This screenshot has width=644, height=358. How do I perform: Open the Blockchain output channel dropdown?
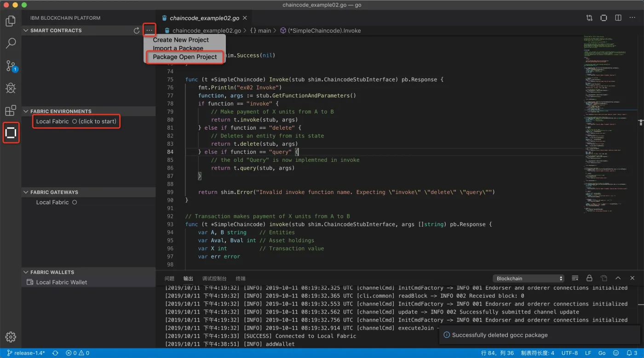click(529, 278)
